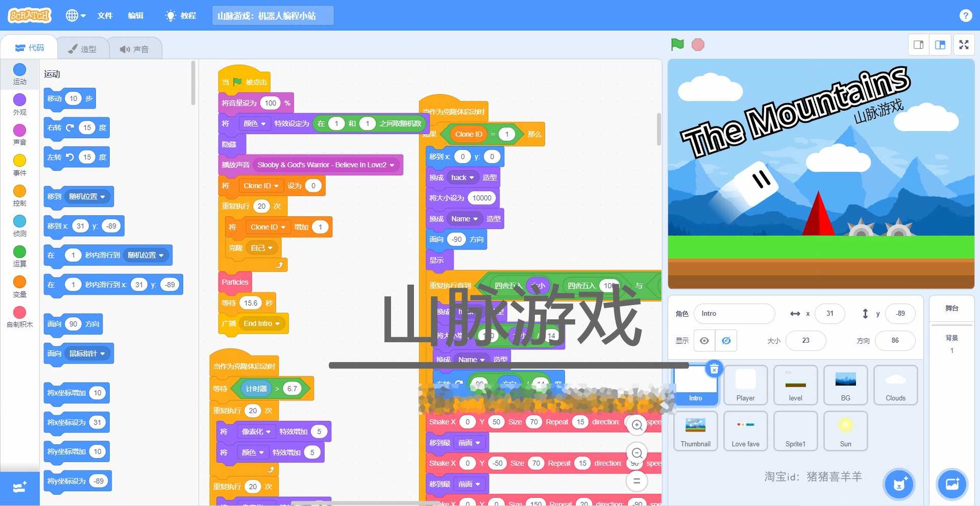Select the level sprite thumbnail
The width and height of the screenshot is (980, 506).
click(795, 385)
